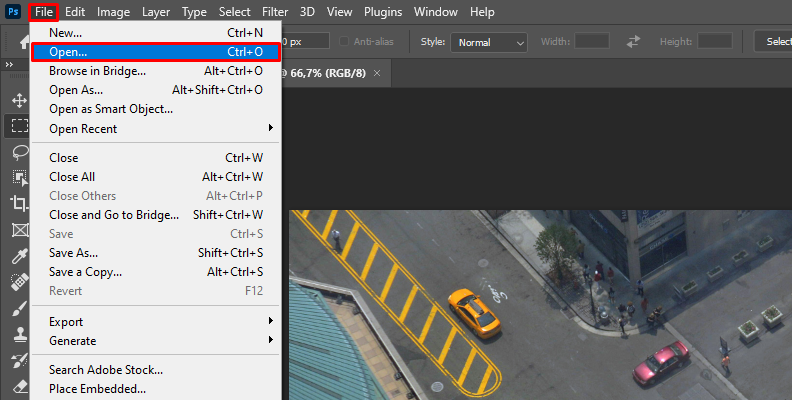Select the Frame tool
792x400 pixels.
[x=20, y=230]
